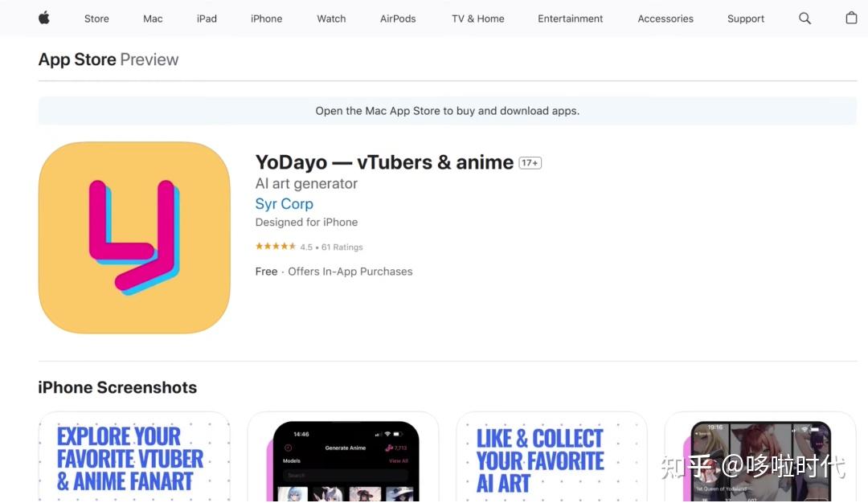Open Entertainment navigation item
This screenshot has width=868, height=503.
click(570, 18)
